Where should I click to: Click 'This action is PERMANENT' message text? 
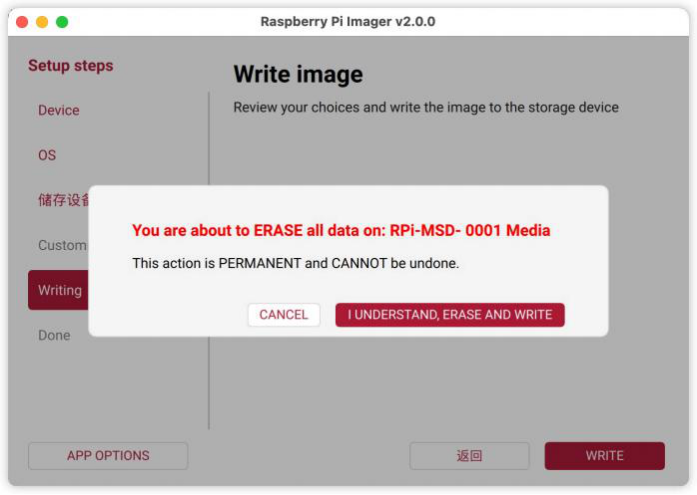pos(296,263)
